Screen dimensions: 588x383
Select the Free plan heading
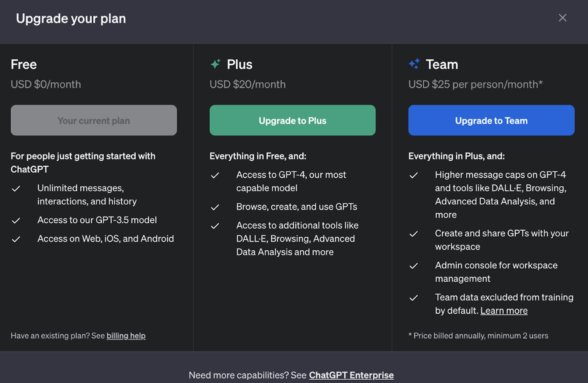(24, 65)
